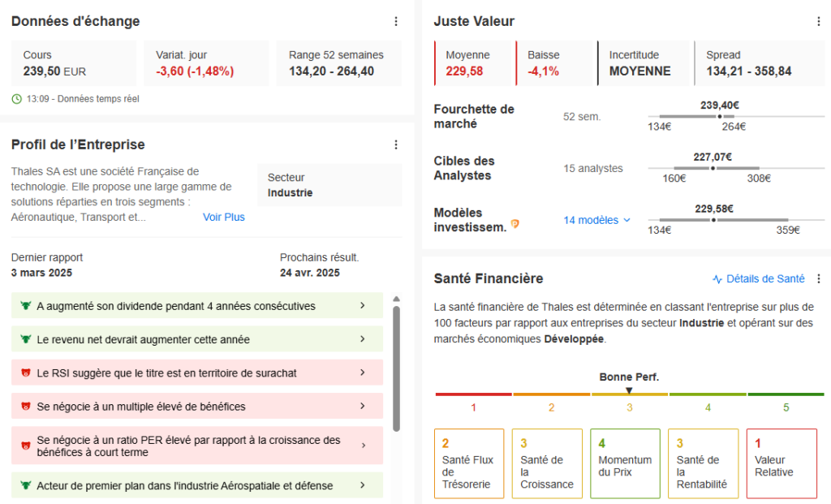Click the Modèles investissem. range slider marker
The image size is (831, 504).
pyautogui.click(x=713, y=220)
